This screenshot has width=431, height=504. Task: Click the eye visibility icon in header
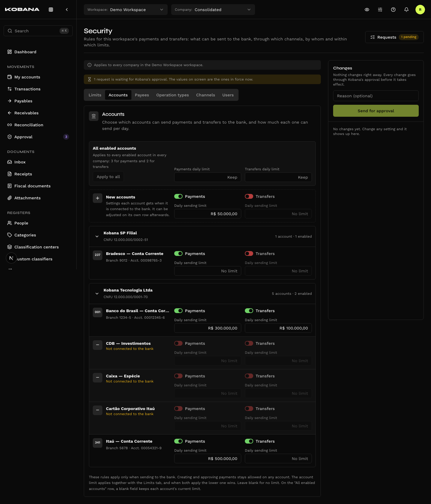point(367,10)
